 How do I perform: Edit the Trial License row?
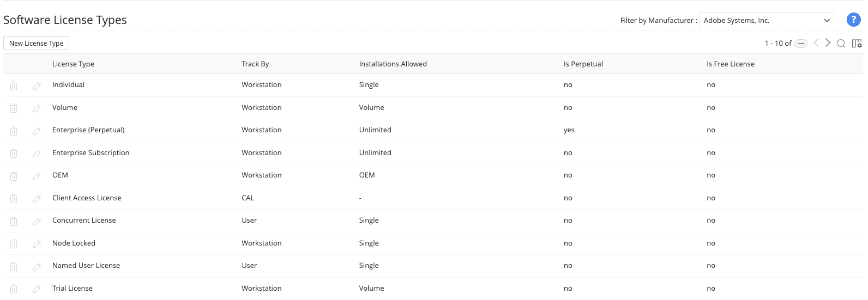coord(37,289)
